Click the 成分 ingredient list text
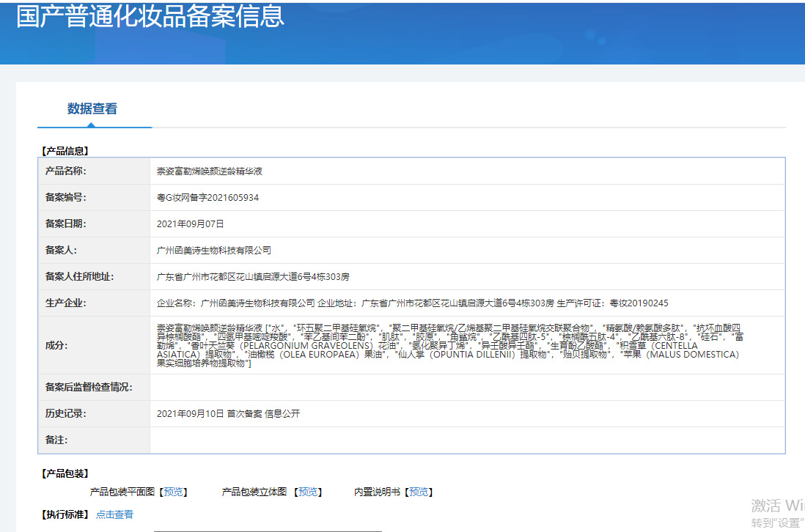 pyautogui.click(x=449, y=345)
